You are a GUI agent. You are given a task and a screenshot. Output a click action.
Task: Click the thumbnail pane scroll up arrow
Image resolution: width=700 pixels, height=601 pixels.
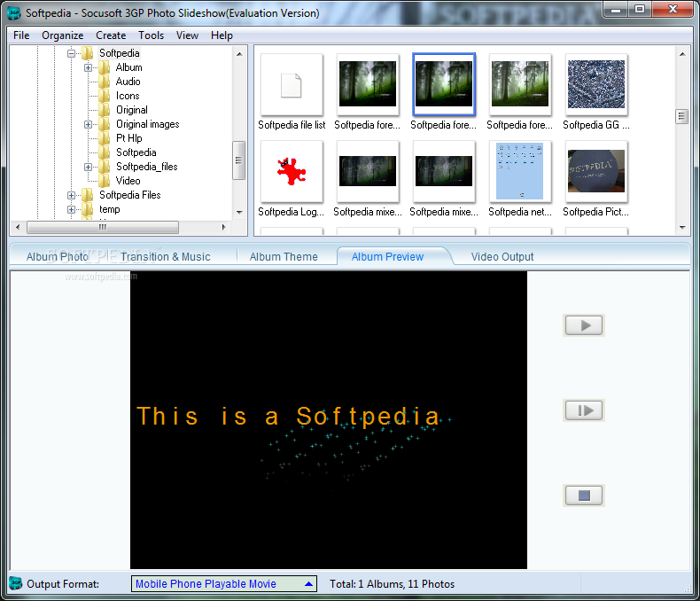pos(682,54)
